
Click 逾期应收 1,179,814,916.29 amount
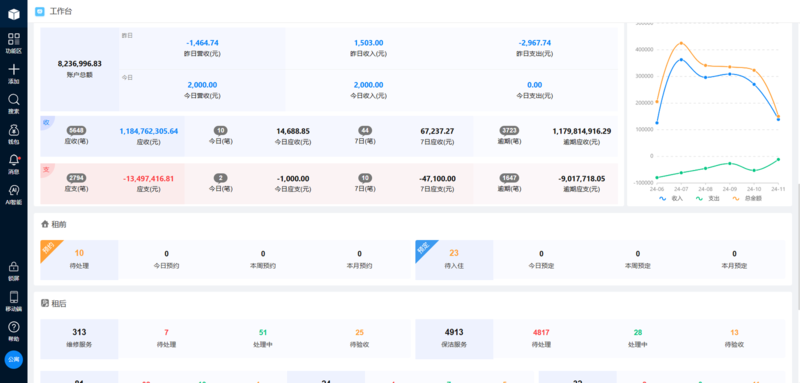[x=582, y=131]
